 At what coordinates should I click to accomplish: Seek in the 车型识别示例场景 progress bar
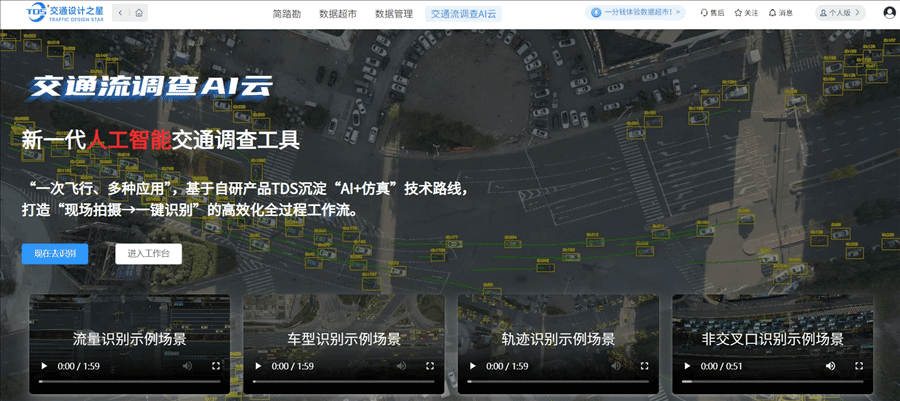[344, 381]
